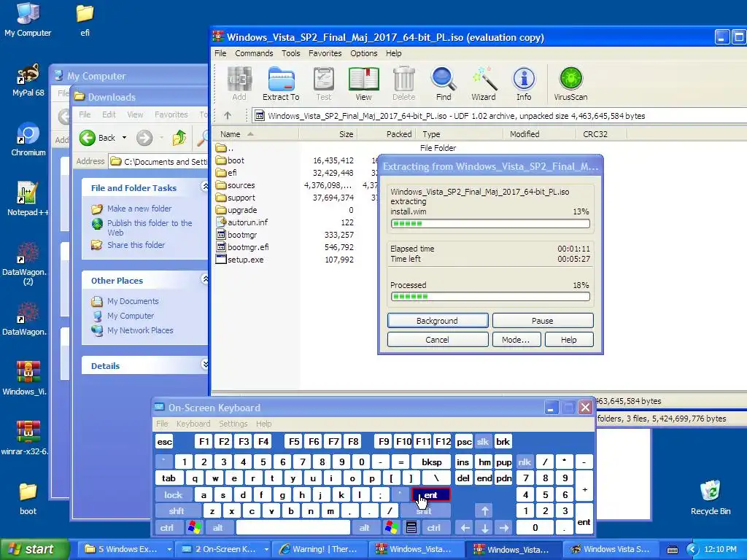Open the Options menu in WinRAR
747x560 pixels.
pos(363,53)
